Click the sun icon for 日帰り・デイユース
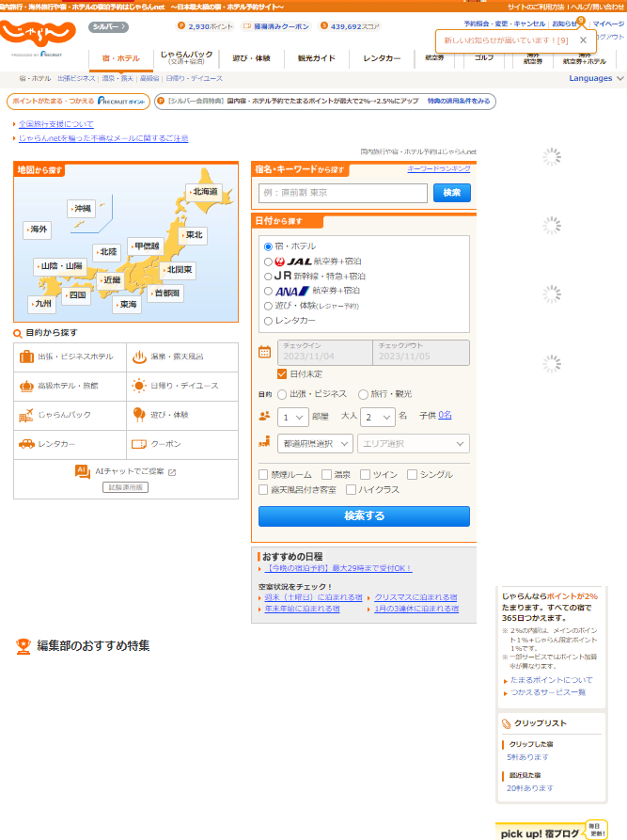This screenshot has height=840, width=627. click(139, 386)
